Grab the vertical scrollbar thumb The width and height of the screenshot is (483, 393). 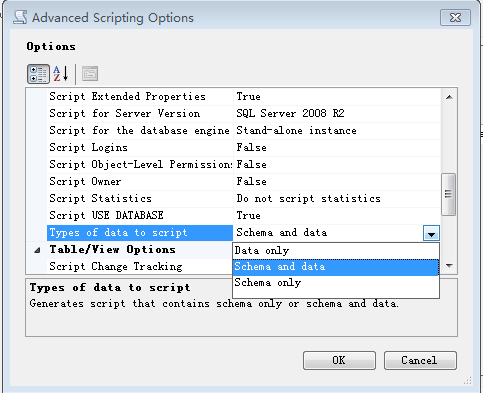point(449,194)
